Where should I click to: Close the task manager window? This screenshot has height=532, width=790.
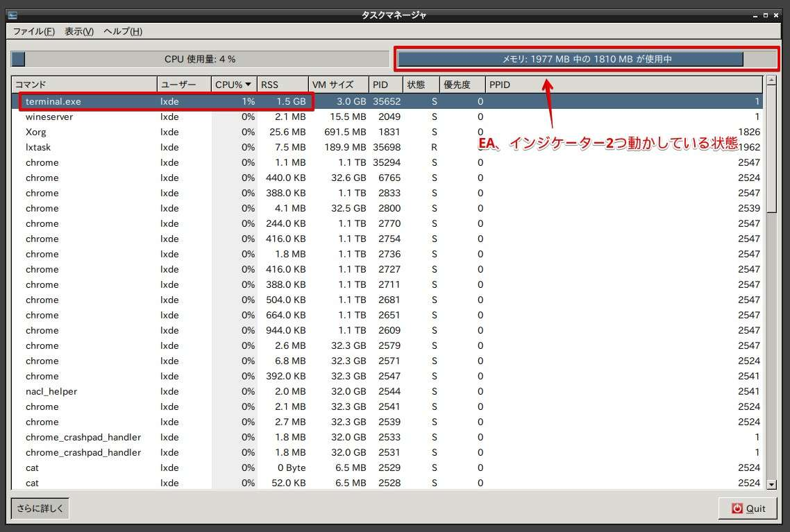(776, 15)
